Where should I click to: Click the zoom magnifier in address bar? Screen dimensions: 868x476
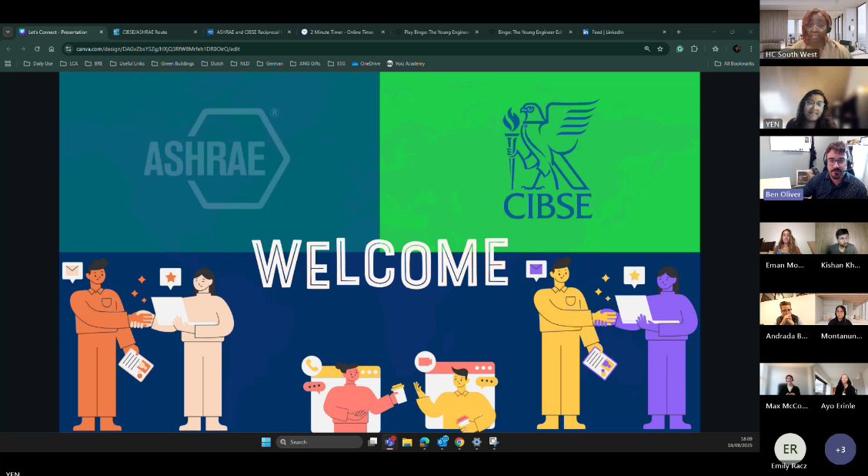click(x=646, y=49)
